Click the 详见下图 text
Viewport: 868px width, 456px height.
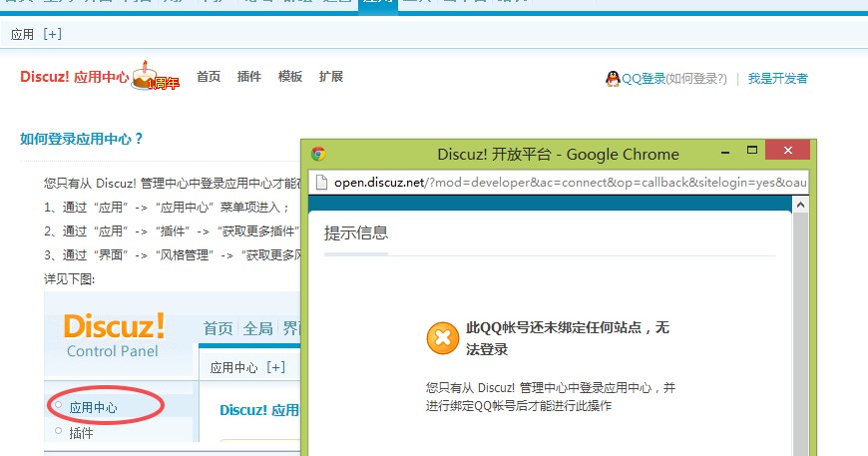(69, 279)
